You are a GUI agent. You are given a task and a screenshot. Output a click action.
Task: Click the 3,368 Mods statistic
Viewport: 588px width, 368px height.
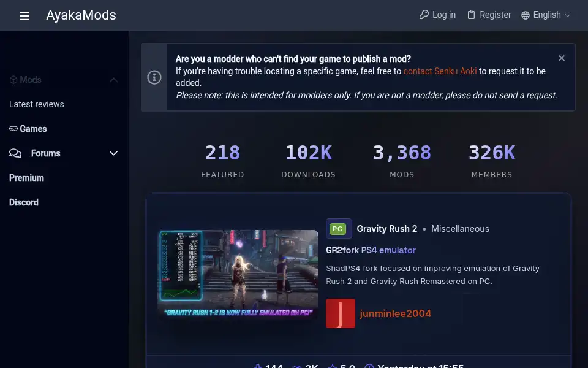click(x=402, y=161)
